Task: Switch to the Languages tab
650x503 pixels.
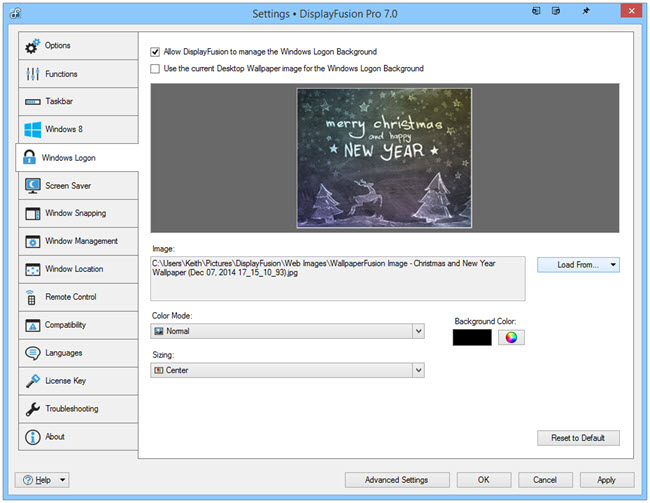Action: coord(78,353)
